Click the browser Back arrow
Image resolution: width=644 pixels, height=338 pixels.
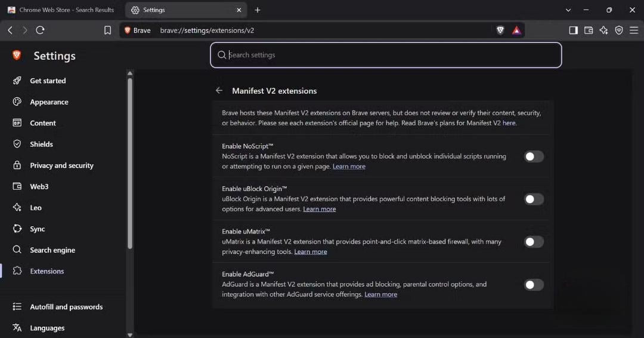[x=10, y=30]
